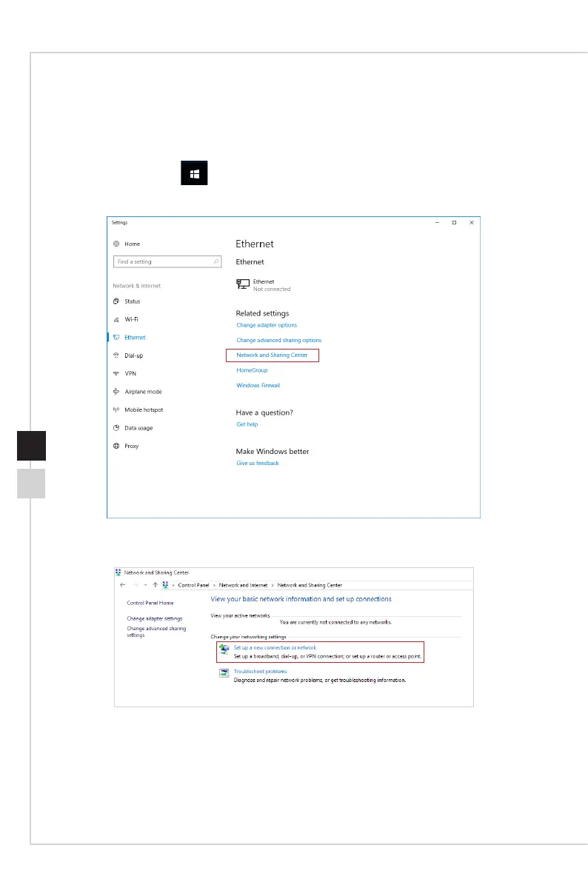Viewport: 588px width, 882px height.
Task: Close the Settings window
Action: pos(472,223)
